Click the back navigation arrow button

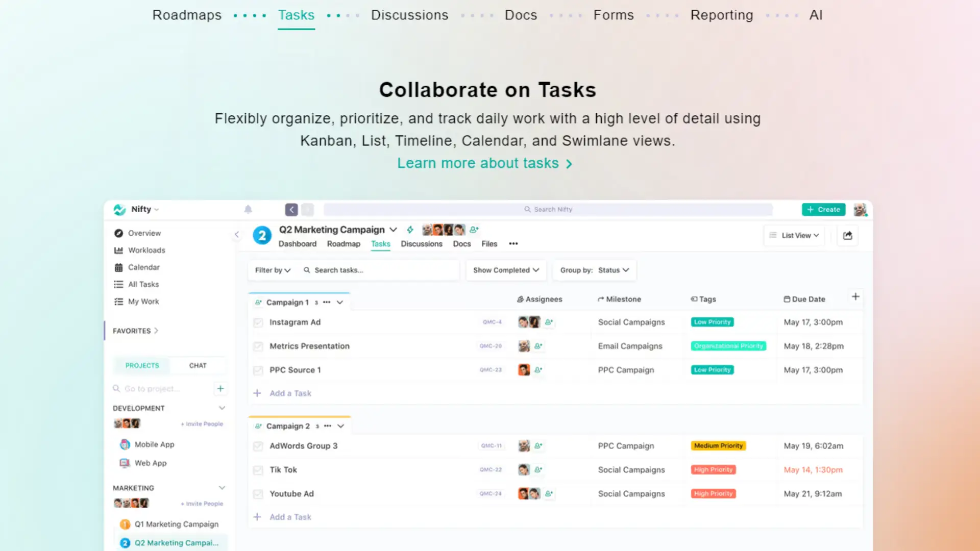[291, 209]
